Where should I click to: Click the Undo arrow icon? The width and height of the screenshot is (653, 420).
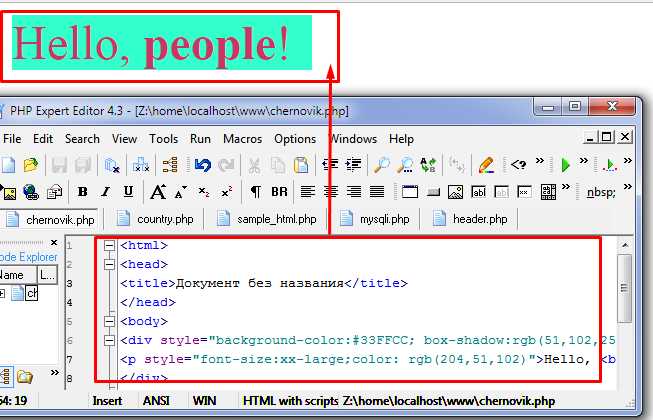click(x=203, y=165)
